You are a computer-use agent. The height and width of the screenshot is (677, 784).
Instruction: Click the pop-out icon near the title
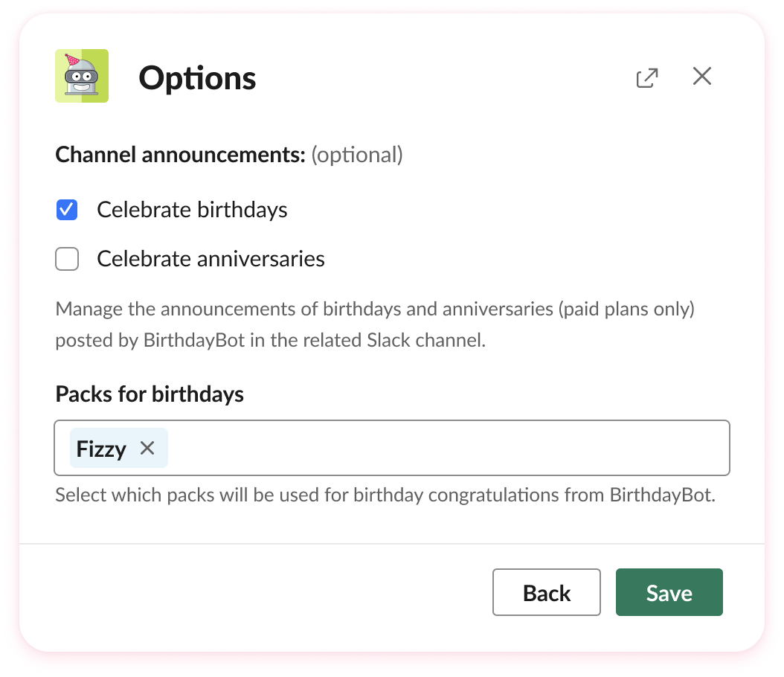pyautogui.click(x=646, y=77)
